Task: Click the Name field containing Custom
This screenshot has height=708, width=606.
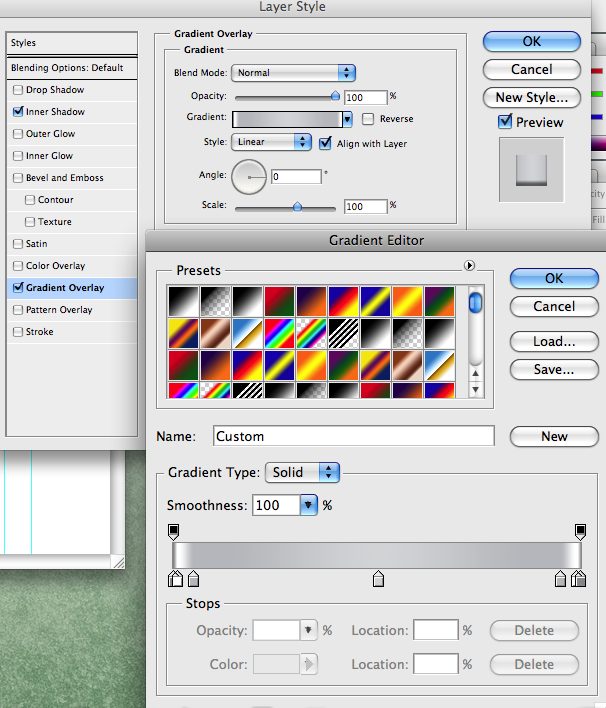Action: pyautogui.click(x=354, y=436)
